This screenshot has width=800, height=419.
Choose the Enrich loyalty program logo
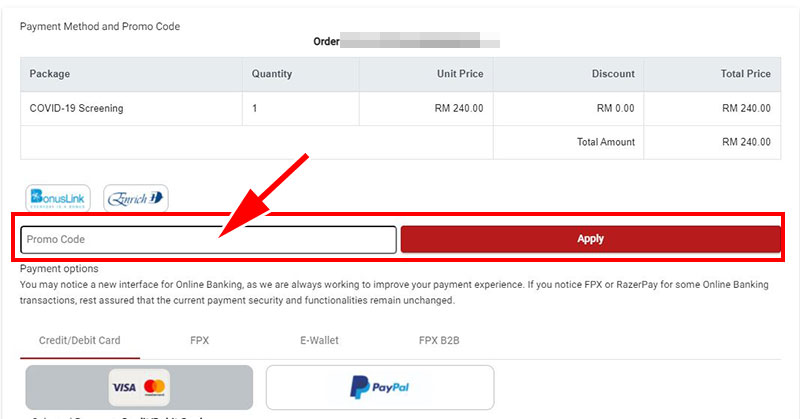coord(136,198)
